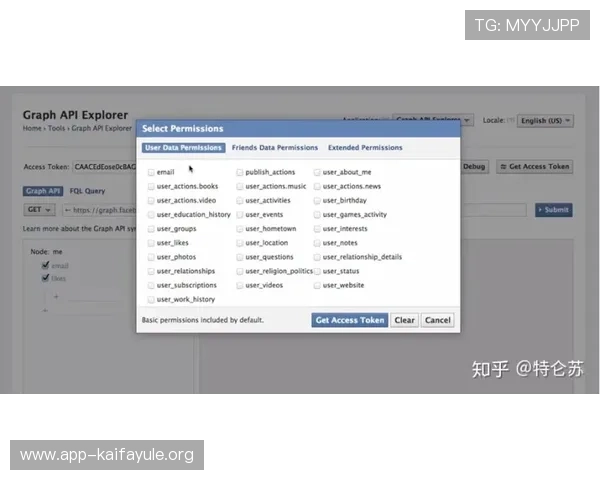Open Friends Data Permissions tab
Screen dimensions: 600x480
coord(275,148)
